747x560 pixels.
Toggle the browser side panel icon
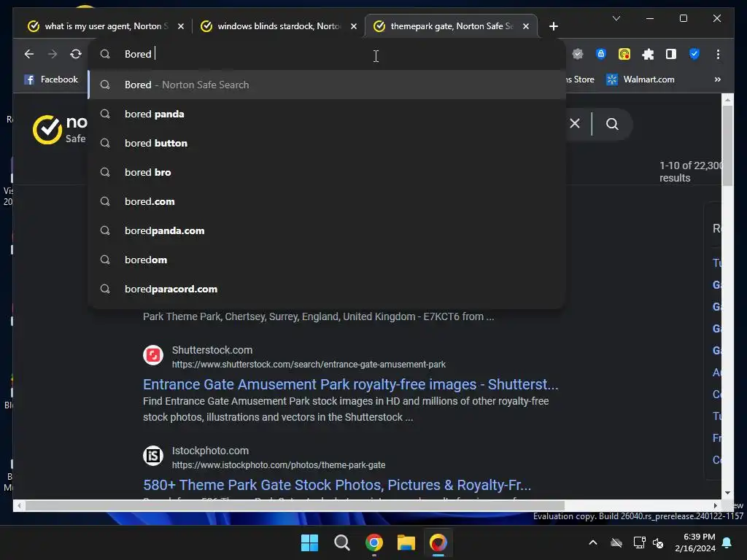pyautogui.click(x=671, y=54)
